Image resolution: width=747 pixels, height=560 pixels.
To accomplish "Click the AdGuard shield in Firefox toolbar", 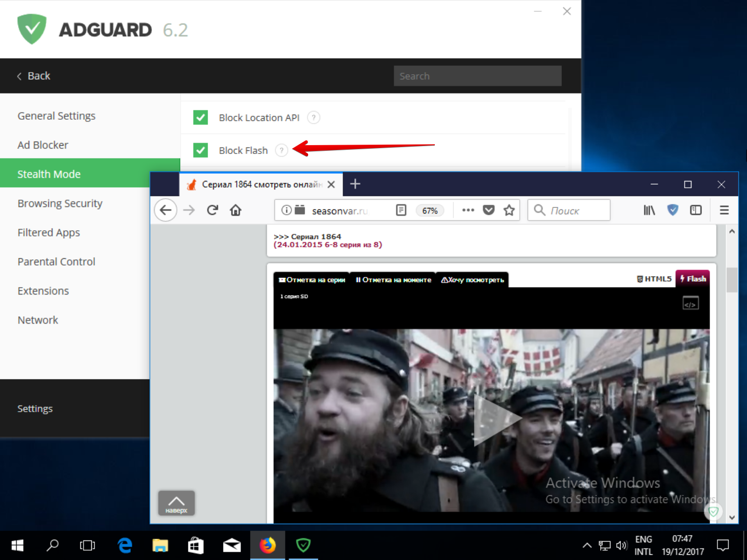I will tap(673, 210).
